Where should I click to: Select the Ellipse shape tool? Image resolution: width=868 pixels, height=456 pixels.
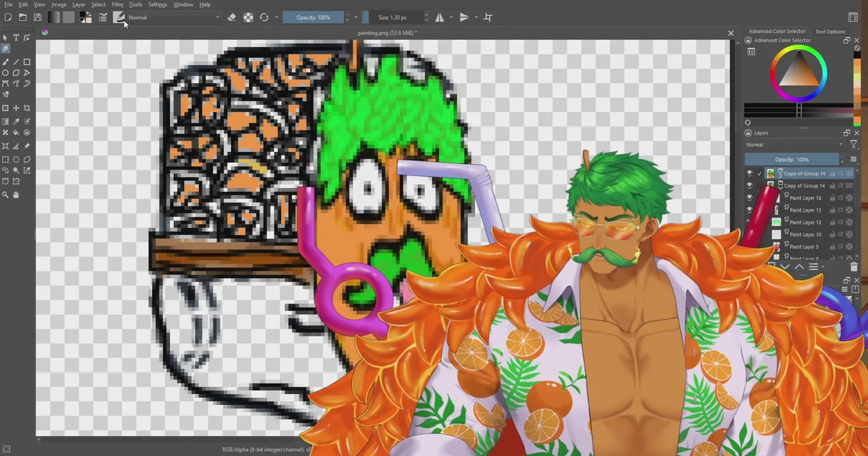point(6,73)
